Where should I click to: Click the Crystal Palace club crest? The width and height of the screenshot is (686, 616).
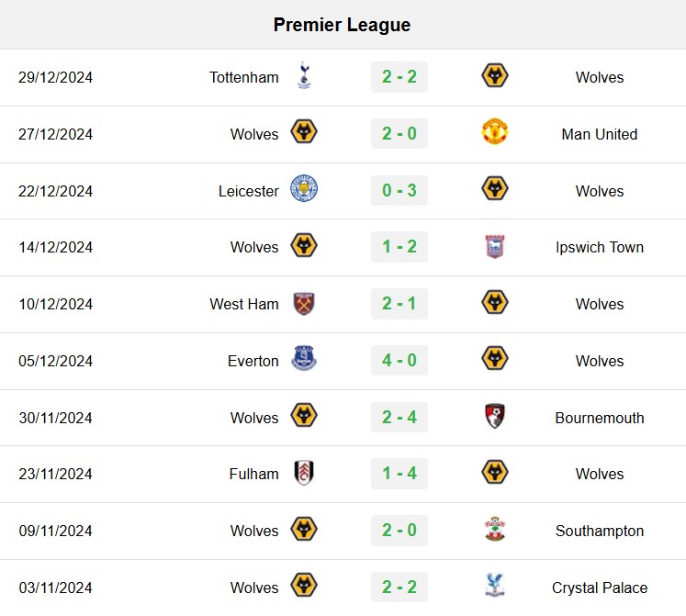click(495, 586)
